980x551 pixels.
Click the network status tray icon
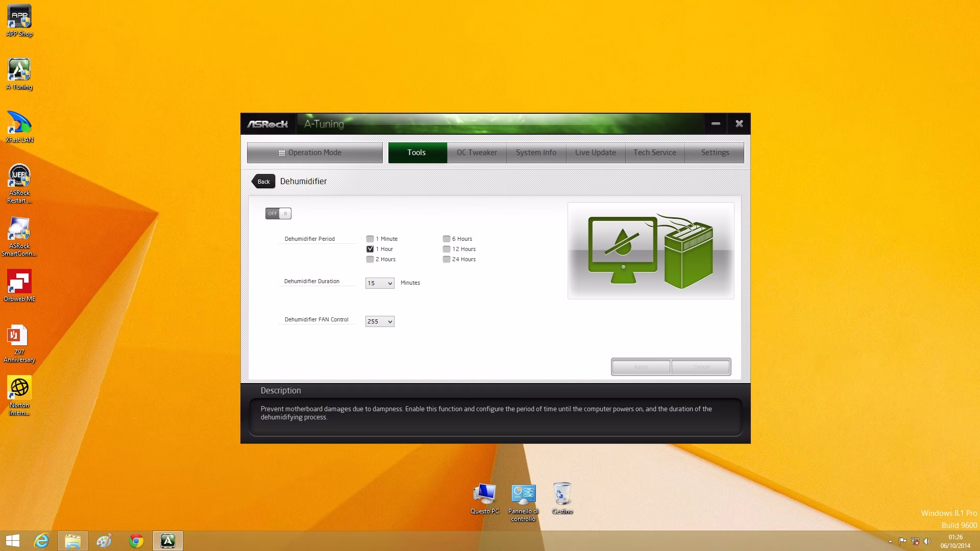pyautogui.click(x=915, y=541)
